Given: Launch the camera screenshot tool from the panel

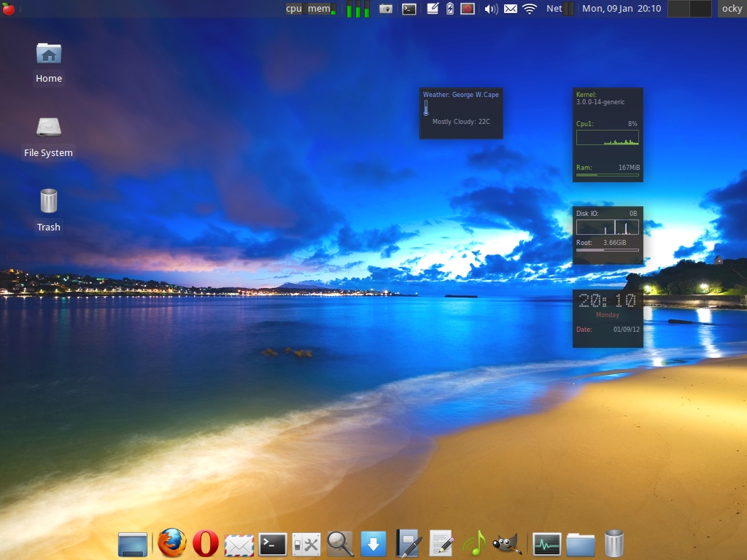Looking at the screenshot, I should point(386,9).
